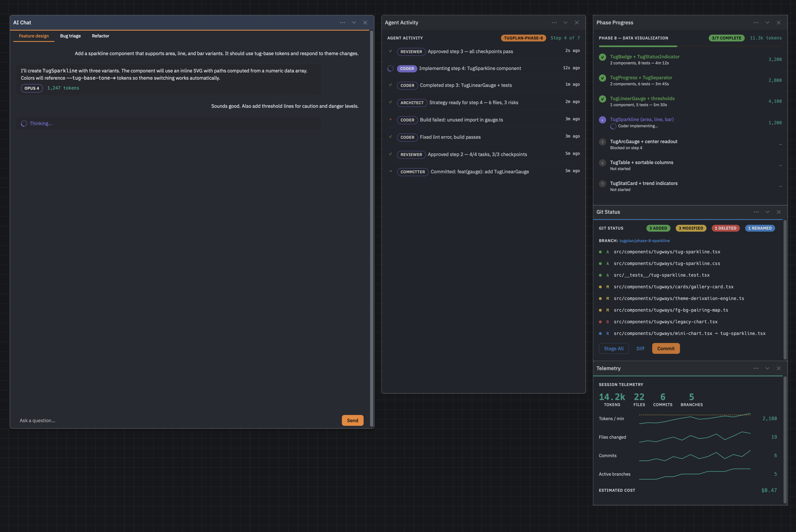
Task: Click Stage All button
Action: pyautogui.click(x=614, y=348)
